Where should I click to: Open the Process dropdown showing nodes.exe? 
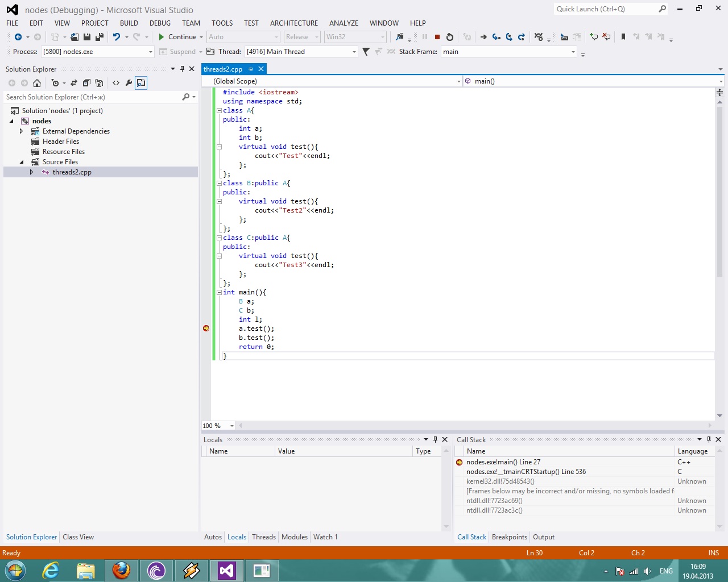(151, 51)
